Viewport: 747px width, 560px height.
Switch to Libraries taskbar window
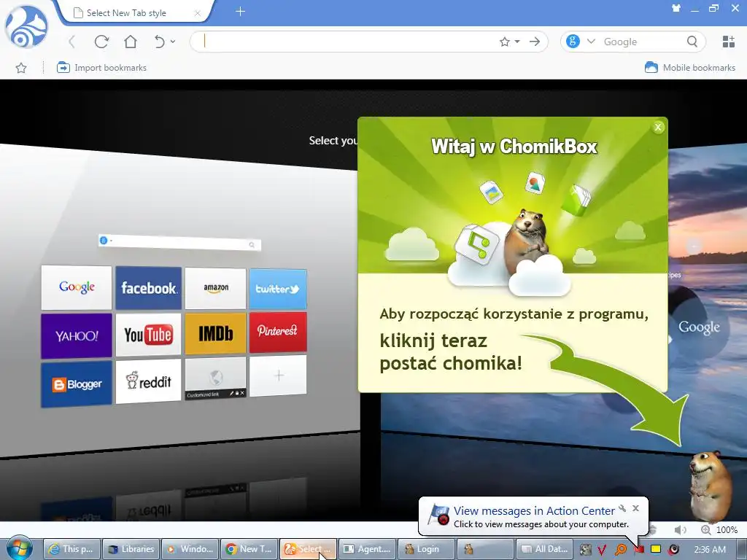click(131, 549)
